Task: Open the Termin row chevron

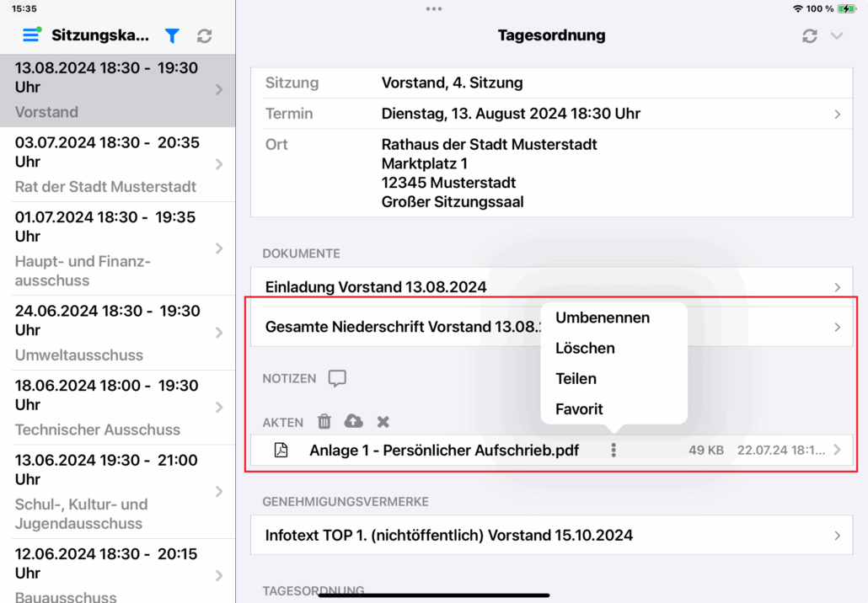Action: 837,114
